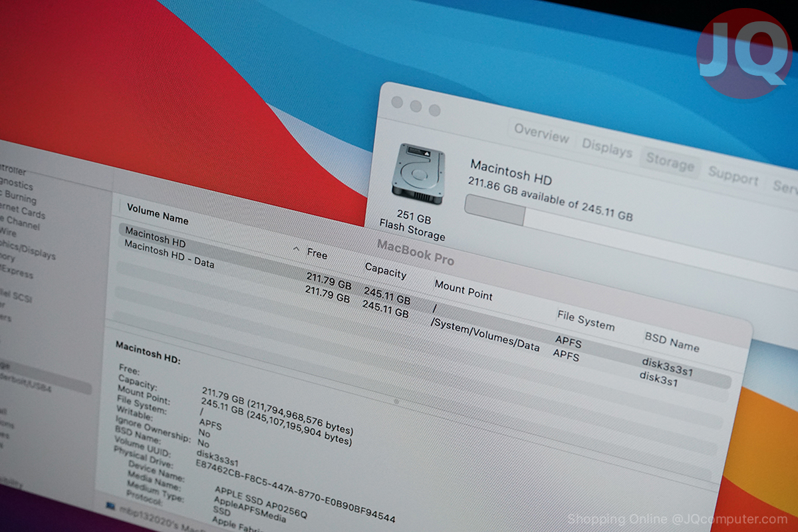
Task: Close the About This Mac window
Action: click(x=397, y=102)
